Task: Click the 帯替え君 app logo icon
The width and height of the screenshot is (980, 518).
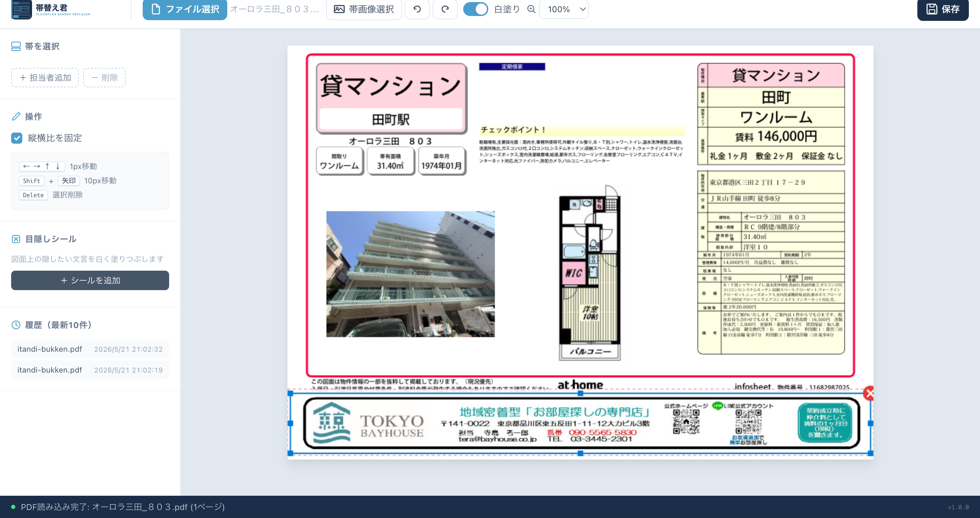Action: (x=21, y=9)
